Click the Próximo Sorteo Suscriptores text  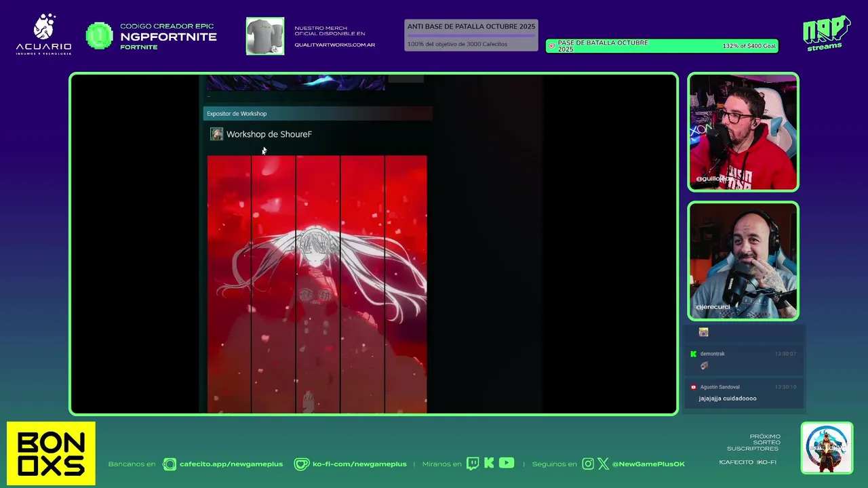point(753,443)
